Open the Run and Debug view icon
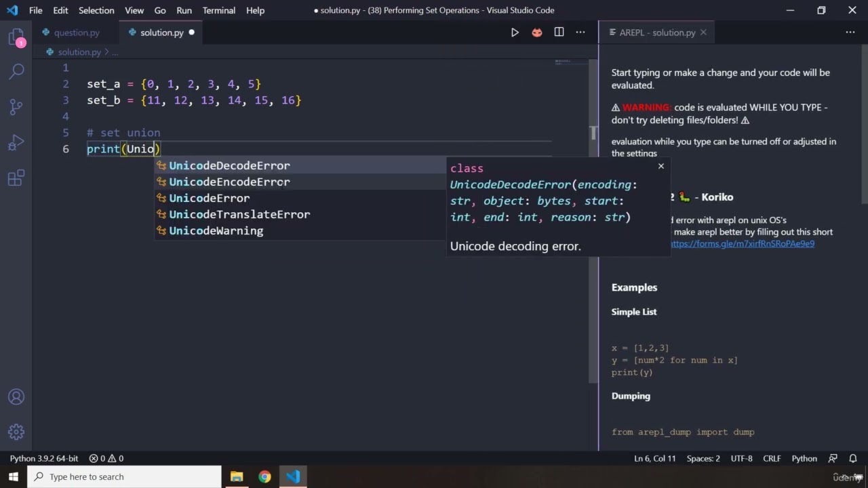Image resolution: width=868 pixels, height=488 pixels. [16, 142]
